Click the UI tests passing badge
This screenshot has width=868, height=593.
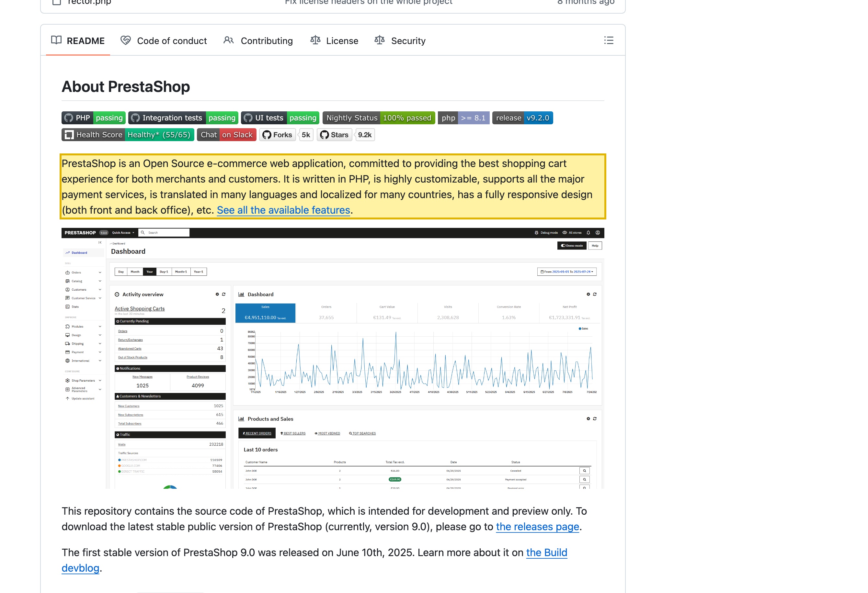tap(280, 118)
